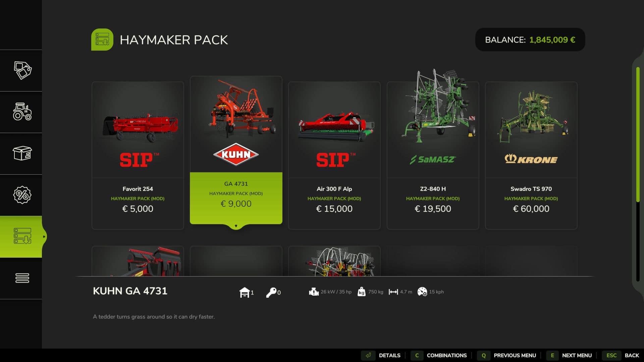
Task: Open COMBINATIONS from the bottom bar
Action: (439, 355)
